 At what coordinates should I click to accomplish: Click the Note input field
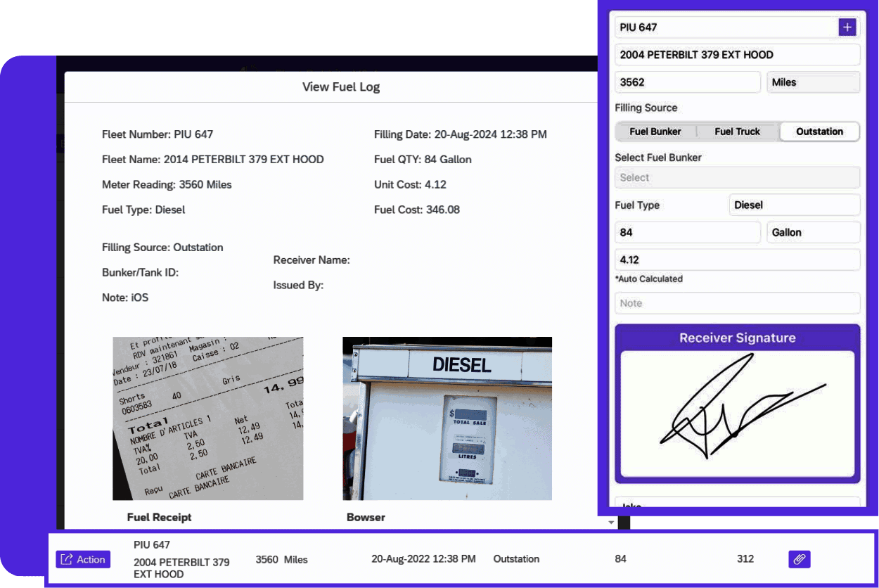click(x=737, y=302)
